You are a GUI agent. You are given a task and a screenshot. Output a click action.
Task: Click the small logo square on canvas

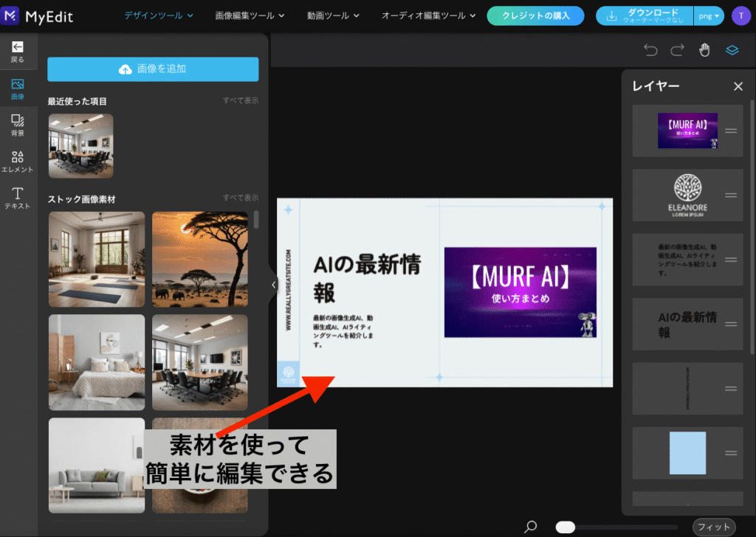click(289, 374)
